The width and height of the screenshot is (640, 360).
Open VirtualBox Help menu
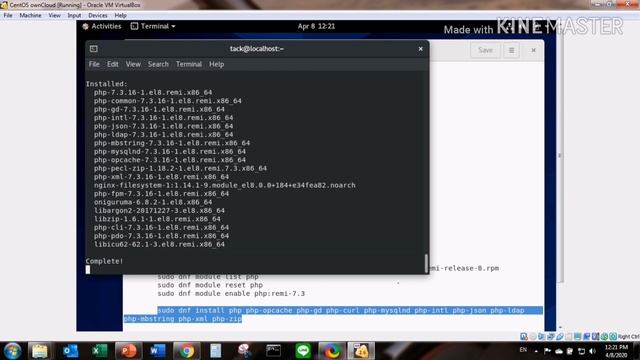[120, 16]
